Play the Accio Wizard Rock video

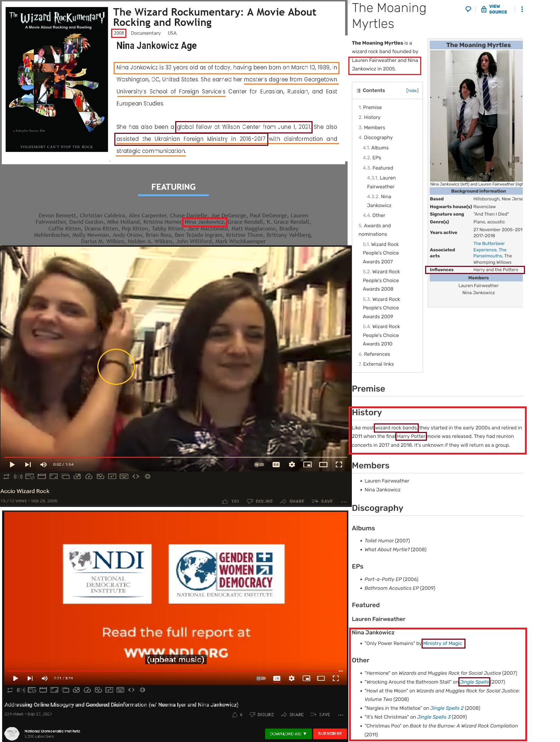[12, 464]
